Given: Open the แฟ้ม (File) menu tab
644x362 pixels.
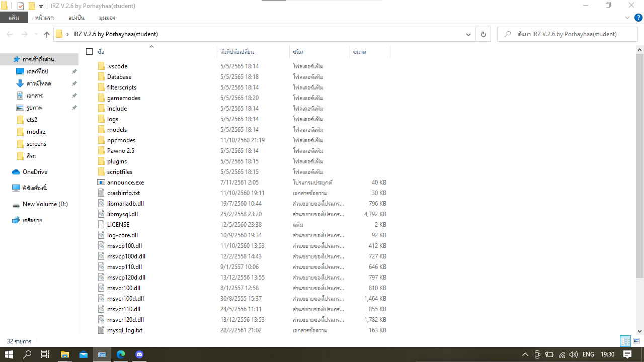Looking at the screenshot, I should pos(14,18).
